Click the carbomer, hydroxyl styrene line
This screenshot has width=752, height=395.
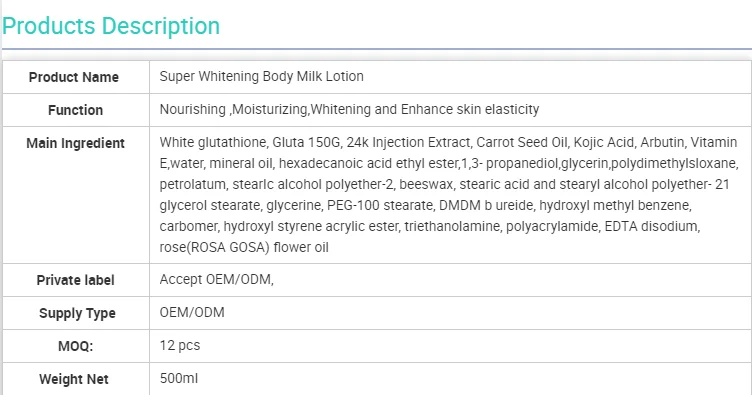430,226
